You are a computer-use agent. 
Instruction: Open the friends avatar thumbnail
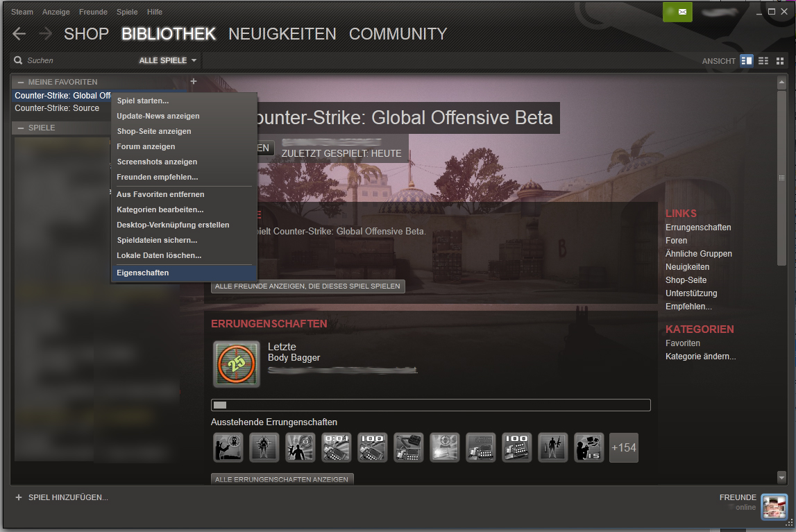click(x=774, y=506)
